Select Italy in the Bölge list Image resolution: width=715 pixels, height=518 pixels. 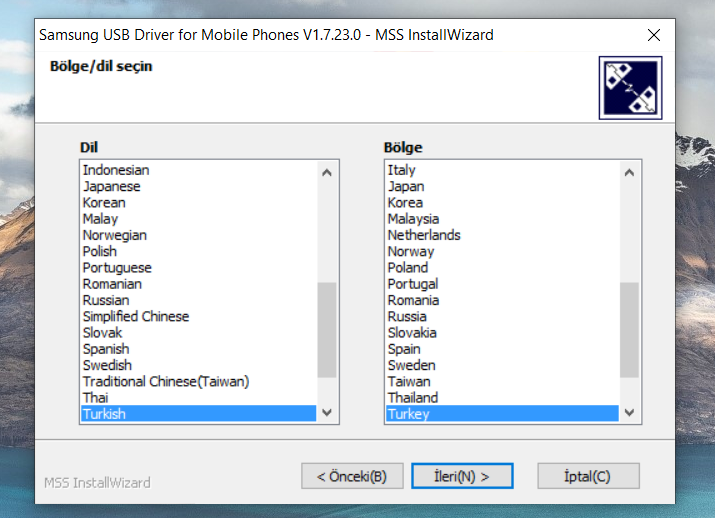coord(503,170)
